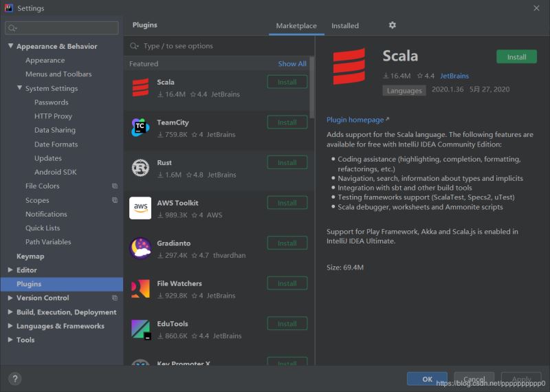Viewport: 550px width, 392px height.
Task: Click the Gradianto plugin icon
Action: (140, 248)
